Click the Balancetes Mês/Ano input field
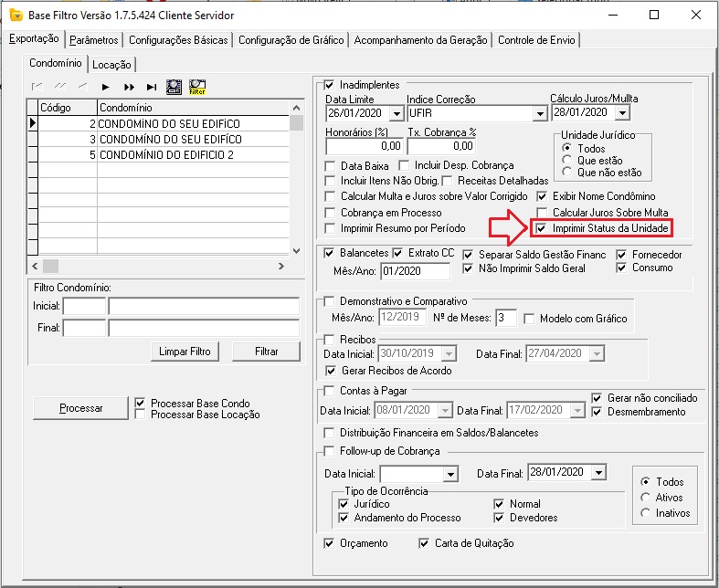Viewport: 719px width, 588px height. [416, 271]
